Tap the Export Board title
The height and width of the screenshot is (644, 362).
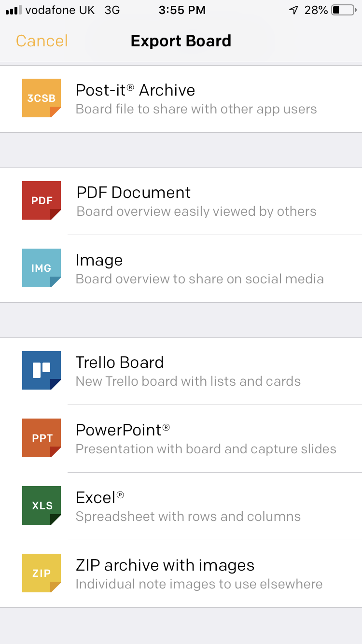(x=181, y=41)
